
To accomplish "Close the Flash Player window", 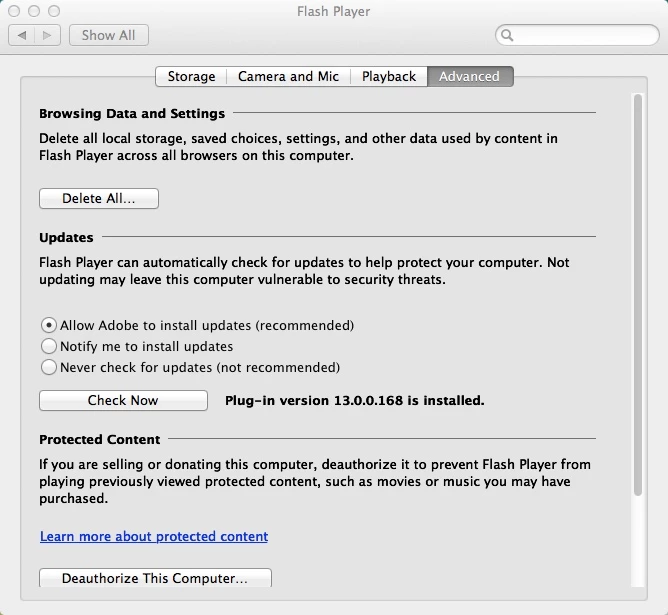I will pos(14,11).
